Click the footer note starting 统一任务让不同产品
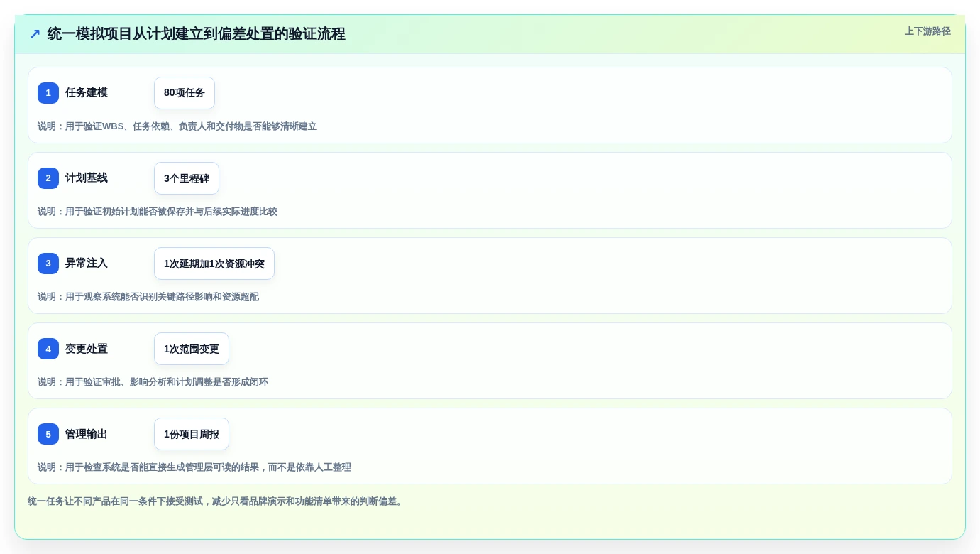 216,501
